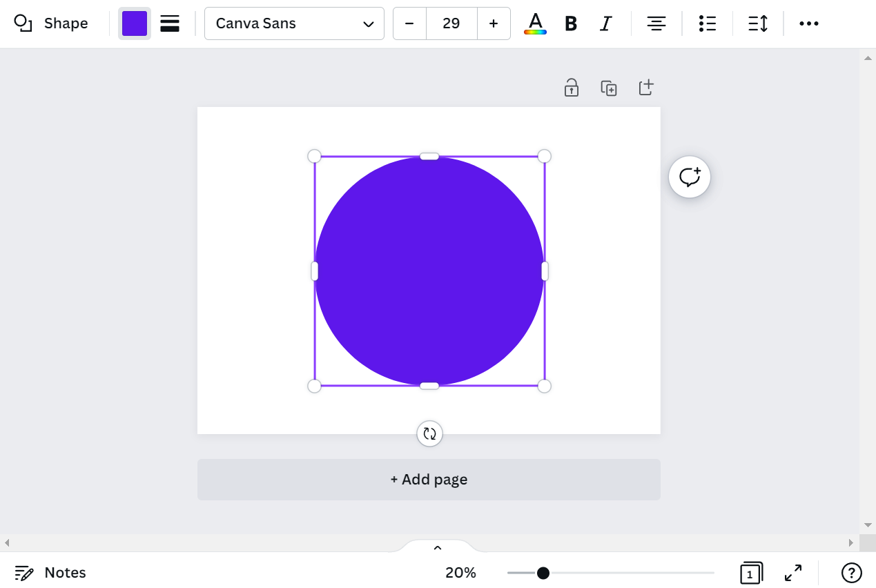Expand the Canva Sans font dropdown
The width and height of the screenshot is (876, 588).
(294, 23)
